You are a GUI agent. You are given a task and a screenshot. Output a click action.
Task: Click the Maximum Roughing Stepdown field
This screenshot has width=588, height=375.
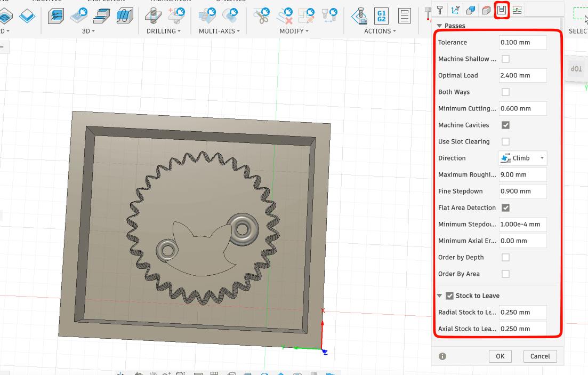523,174
